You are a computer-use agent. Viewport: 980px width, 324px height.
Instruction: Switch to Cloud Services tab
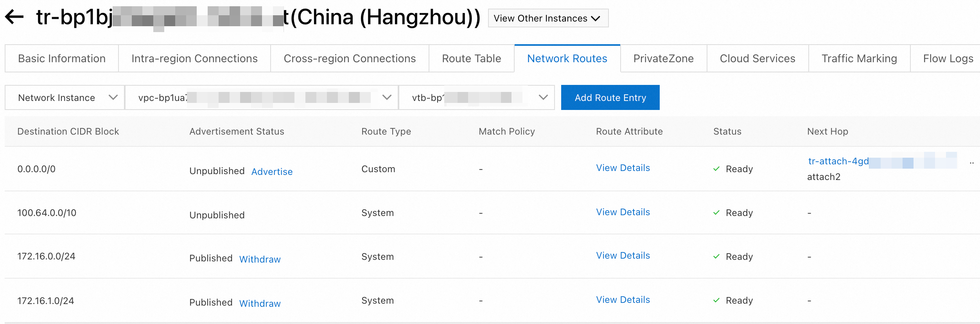click(x=757, y=59)
